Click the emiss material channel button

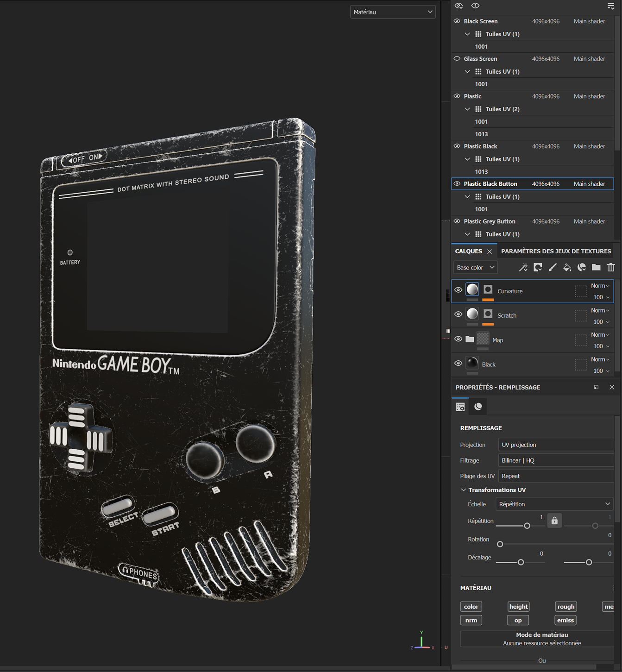click(x=565, y=620)
